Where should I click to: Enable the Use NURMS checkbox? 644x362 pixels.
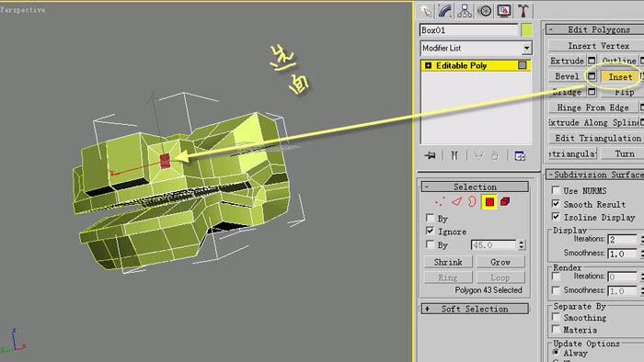point(556,190)
